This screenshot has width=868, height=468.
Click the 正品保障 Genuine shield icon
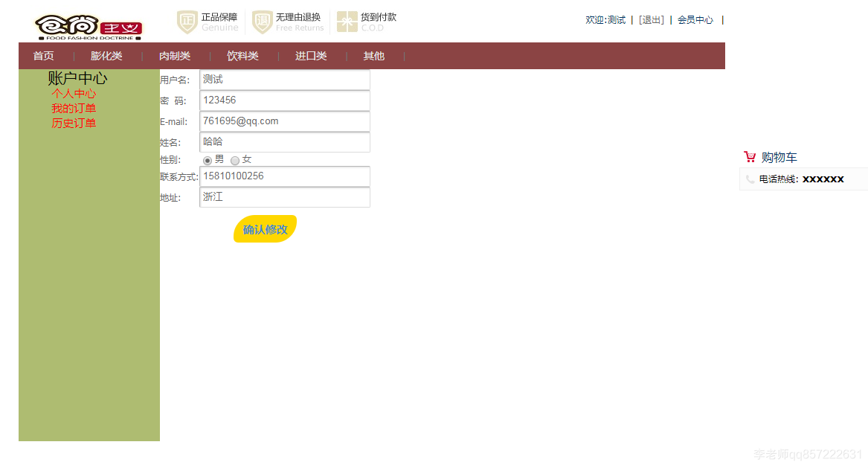click(x=187, y=22)
